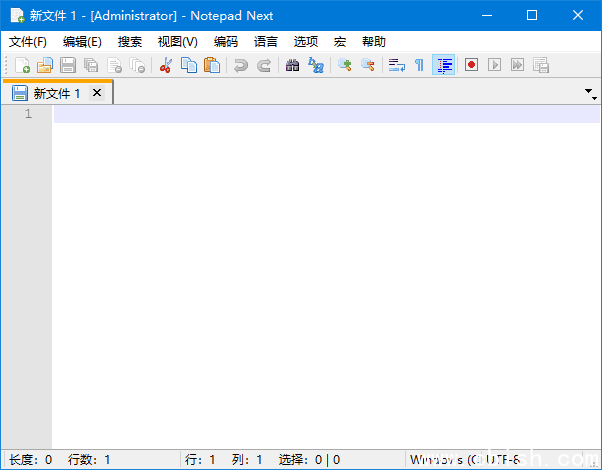
Task: Toggle the highlighted indent guide button
Action: click(x=444, y=65)
